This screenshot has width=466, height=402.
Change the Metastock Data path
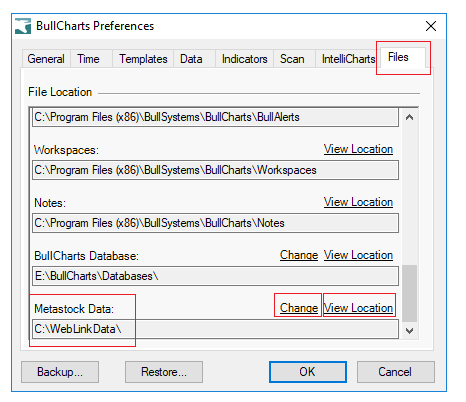[x=299, y=308]
